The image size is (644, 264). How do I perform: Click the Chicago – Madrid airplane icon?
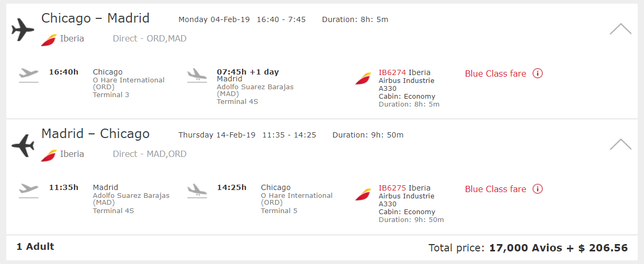pyautogui.click(x=23, y=30)
